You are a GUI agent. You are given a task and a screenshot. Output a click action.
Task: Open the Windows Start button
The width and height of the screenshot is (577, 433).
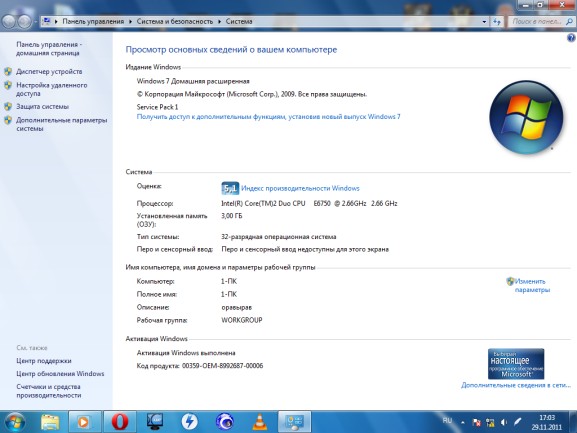coord(15,422)
